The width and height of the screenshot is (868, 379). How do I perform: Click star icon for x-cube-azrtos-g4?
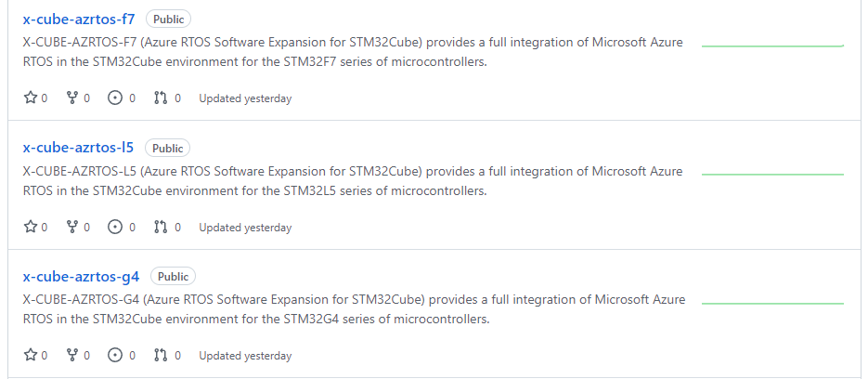point(30,356)
